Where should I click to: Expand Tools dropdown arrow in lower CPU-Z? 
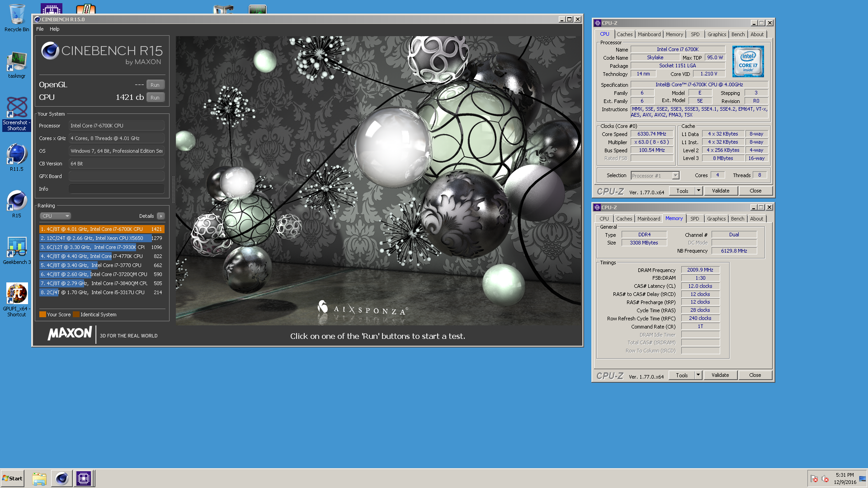(698, 375)
